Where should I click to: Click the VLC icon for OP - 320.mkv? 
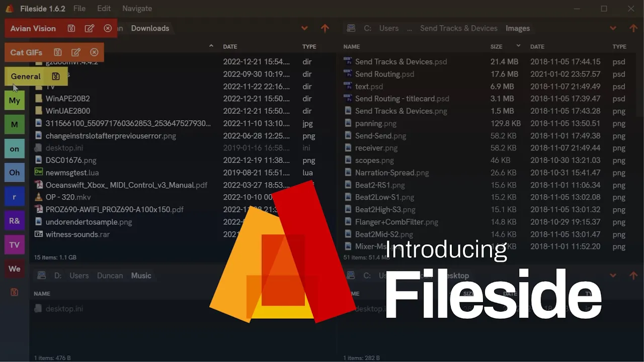[x=39, y=197]
